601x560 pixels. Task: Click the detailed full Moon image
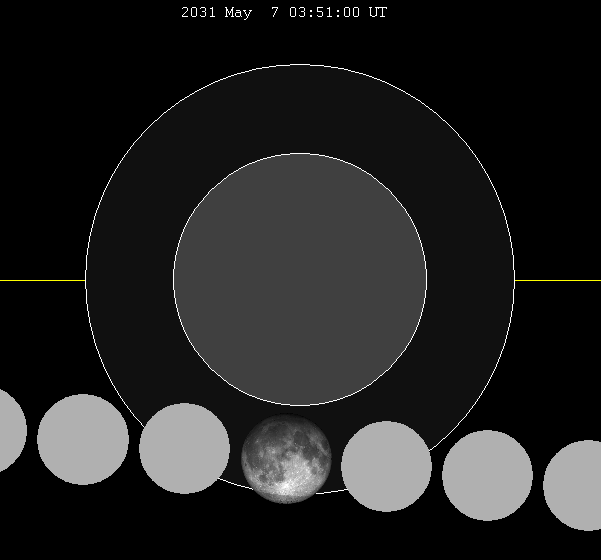(x=286, y=459)
